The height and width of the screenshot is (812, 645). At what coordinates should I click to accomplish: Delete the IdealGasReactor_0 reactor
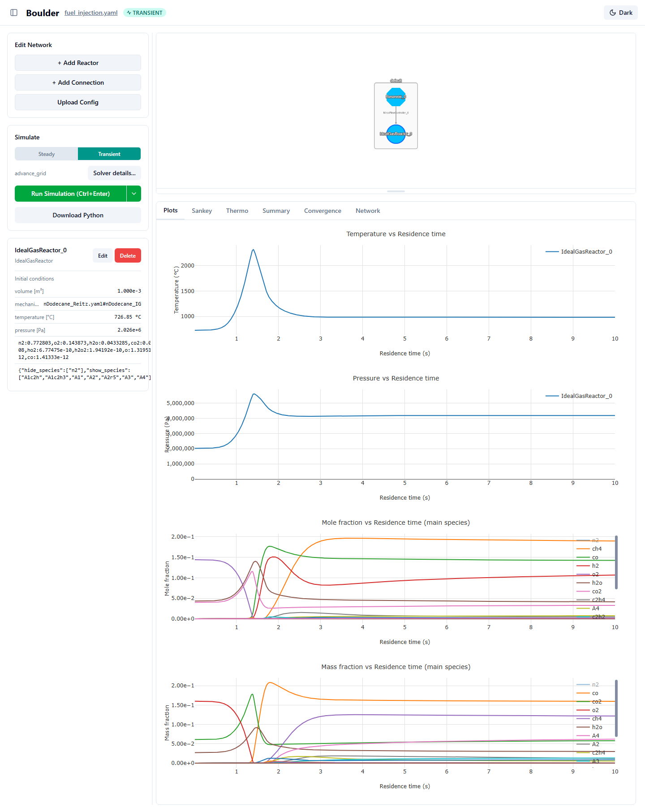(128, 255)
